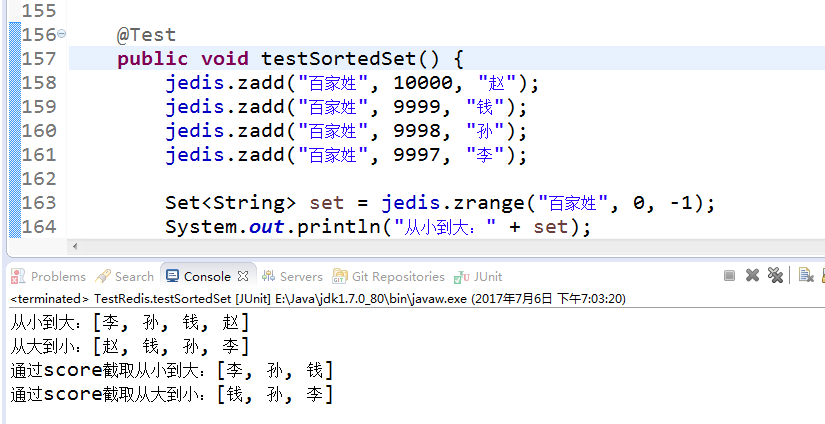Click the score value 9998

click(417, 131)
